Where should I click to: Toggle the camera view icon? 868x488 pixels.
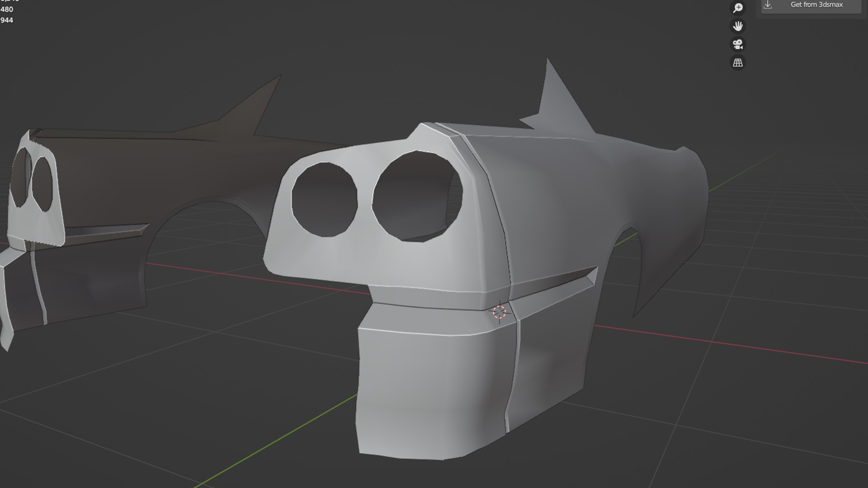click(738, 44)
